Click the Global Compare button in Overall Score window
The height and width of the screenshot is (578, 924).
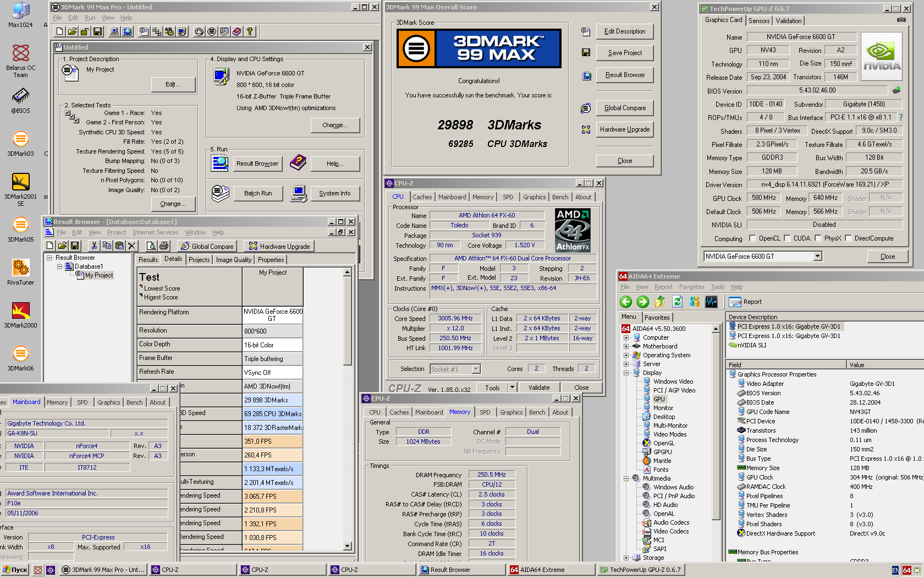[625, 108]
